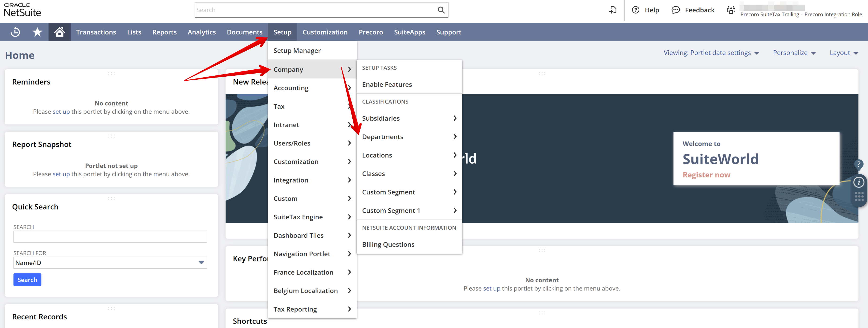Screen dimensions: 868x328
Task: Open the Recent Records history icon
Action: point(15,32)
